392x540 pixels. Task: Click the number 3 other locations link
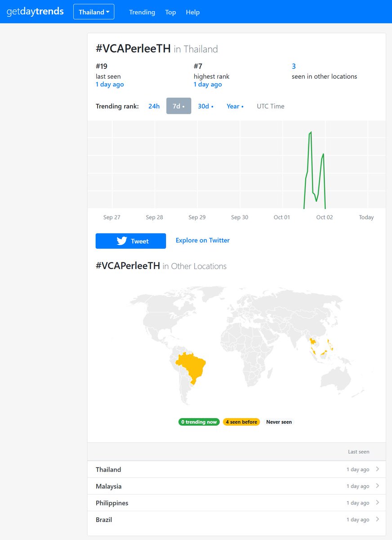pyautogui.click(x=294, y=66)
